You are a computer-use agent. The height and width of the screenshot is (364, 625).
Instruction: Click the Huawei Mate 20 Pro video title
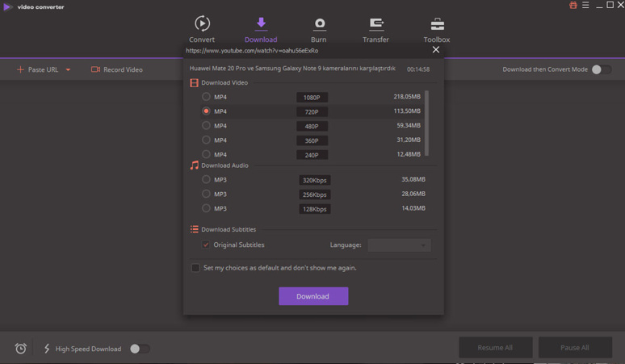[292, 69]
